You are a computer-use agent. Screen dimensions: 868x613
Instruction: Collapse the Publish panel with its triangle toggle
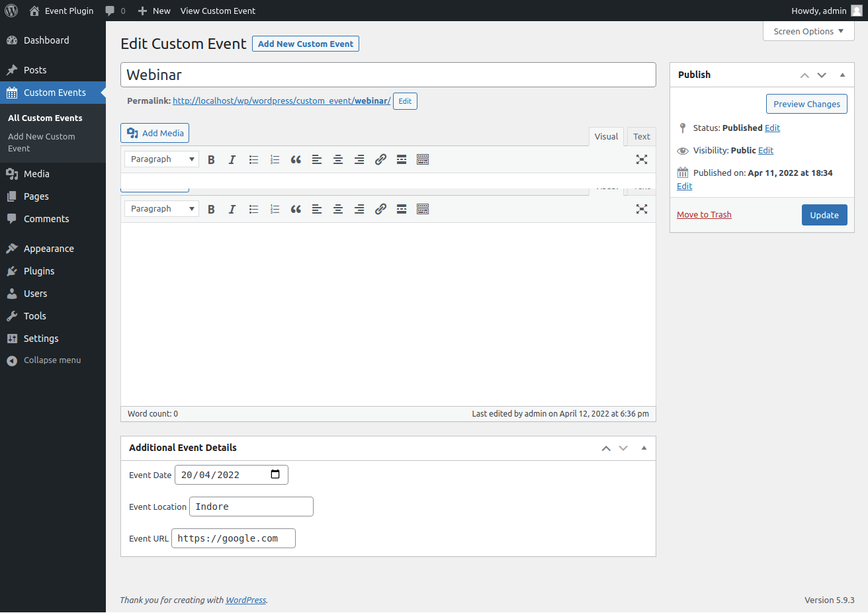coord(842,75)
